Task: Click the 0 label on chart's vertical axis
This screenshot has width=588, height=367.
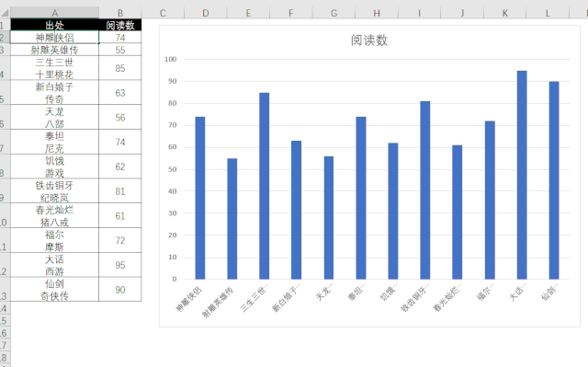Action: coord(175,279)
